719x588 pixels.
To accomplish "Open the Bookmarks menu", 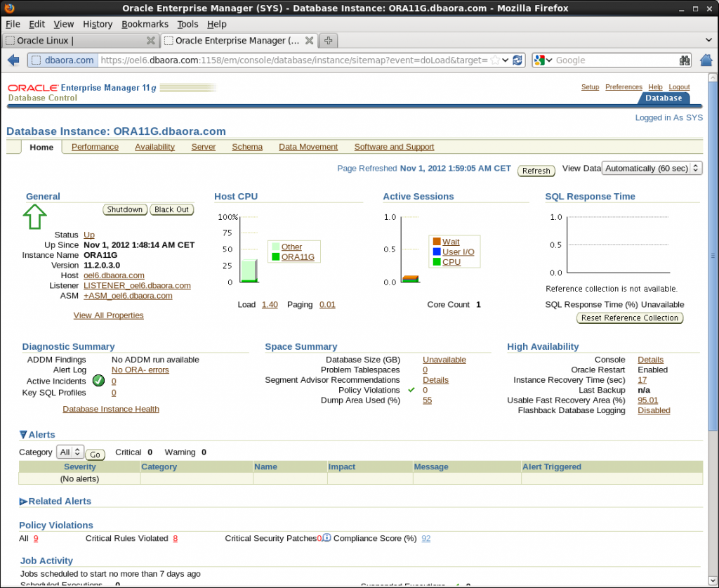I will tap(145, 23).
